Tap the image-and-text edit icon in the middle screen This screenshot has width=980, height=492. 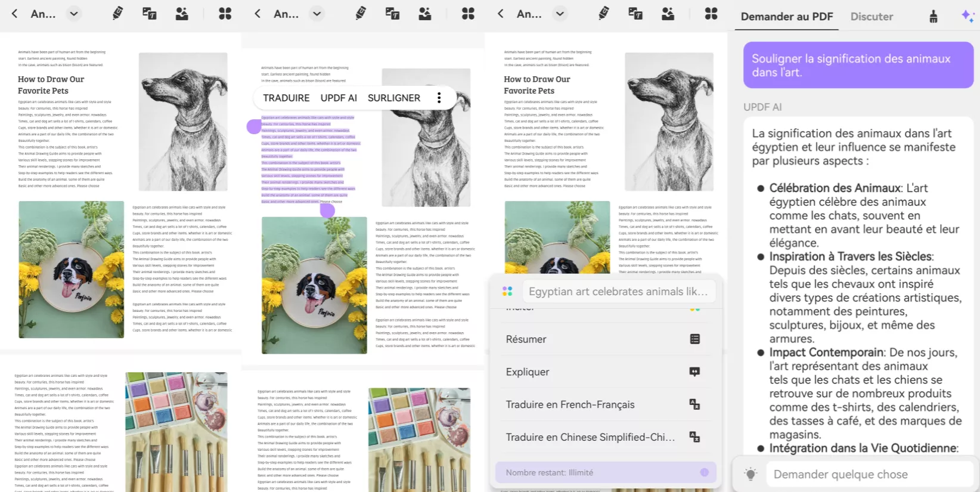pos(392,13)
